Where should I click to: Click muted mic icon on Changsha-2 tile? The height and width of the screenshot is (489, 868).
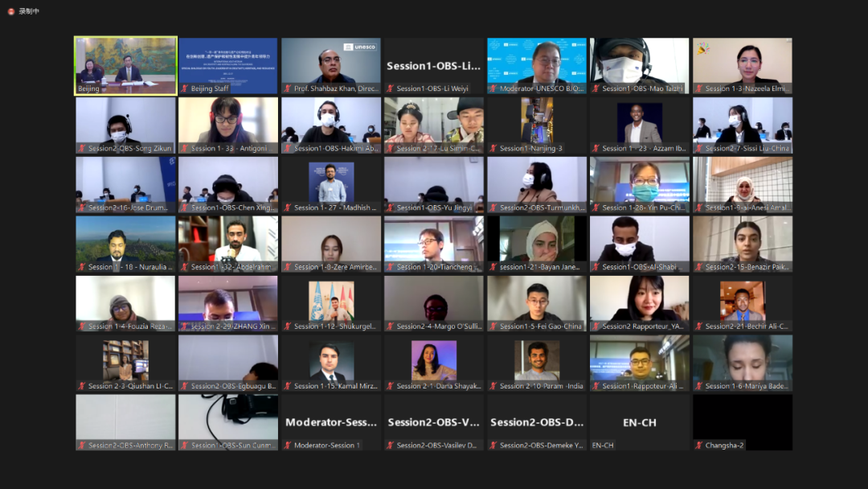click(699, 445)
